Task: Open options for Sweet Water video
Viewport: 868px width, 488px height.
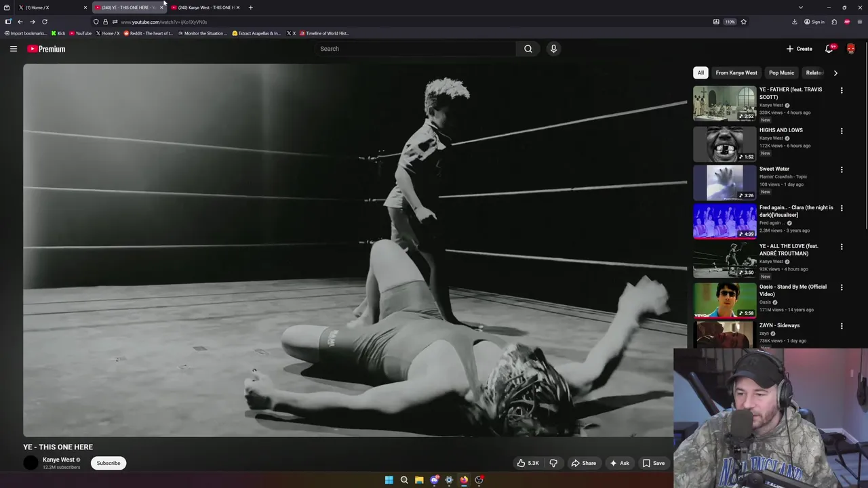Action: [842, 169]
